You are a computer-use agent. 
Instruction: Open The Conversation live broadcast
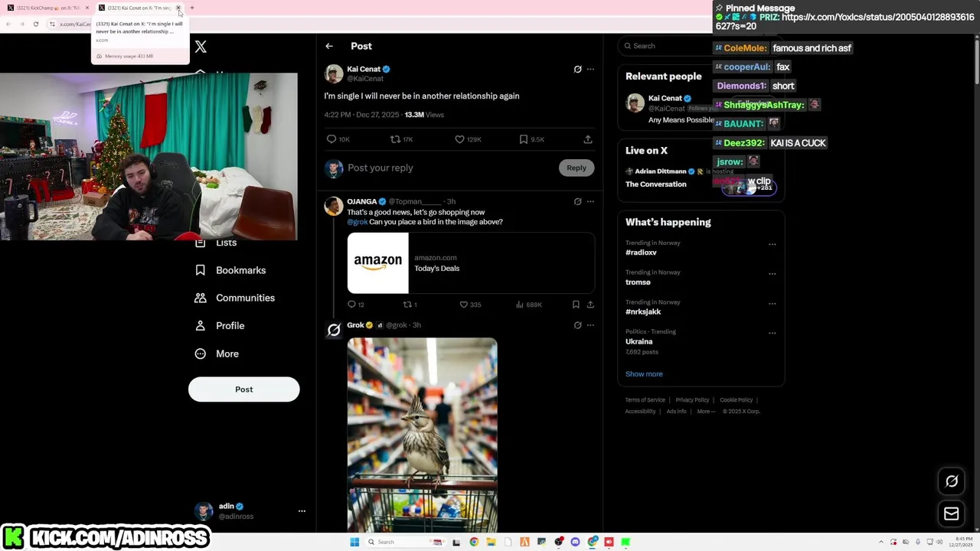pos(656,184)
